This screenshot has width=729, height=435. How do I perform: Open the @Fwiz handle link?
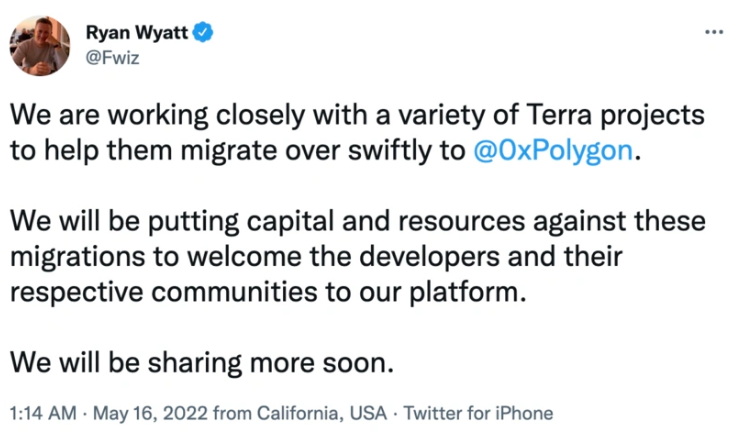click(113, 58)
